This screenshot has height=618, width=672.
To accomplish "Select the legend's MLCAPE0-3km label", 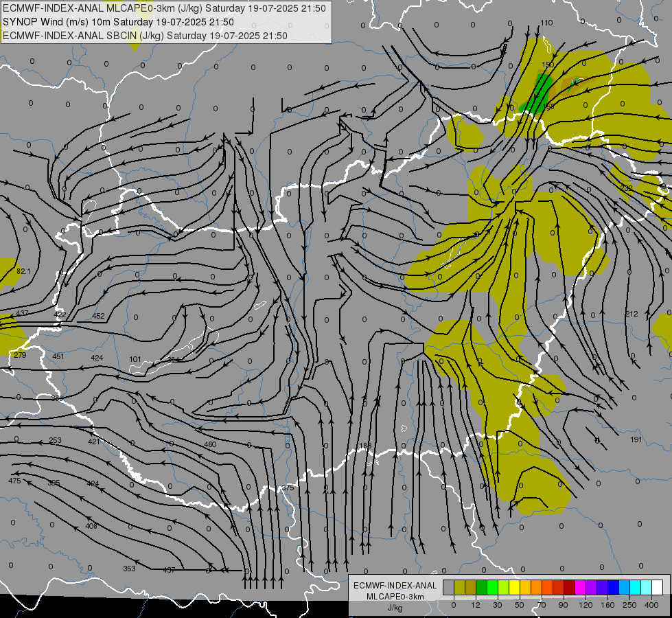I will pyautogui.click(x=395, y=597).
